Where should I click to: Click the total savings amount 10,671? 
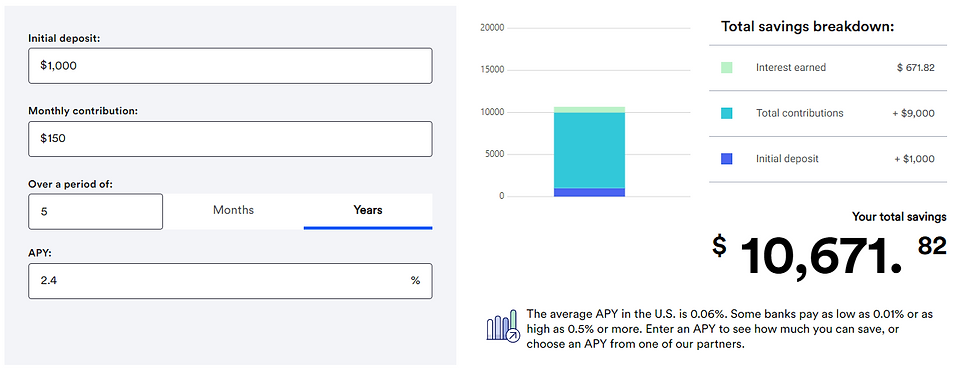coord(821,256)
